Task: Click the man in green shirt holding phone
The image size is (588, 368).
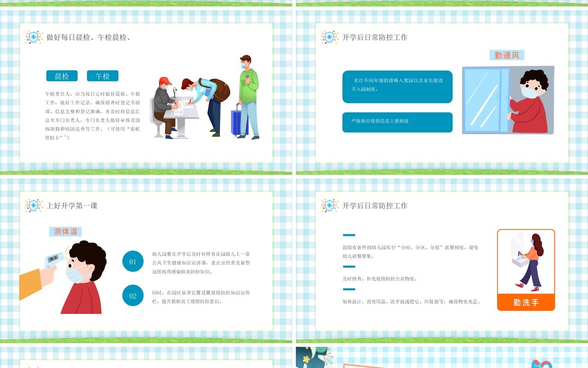Action: pyautogui.click(x=248, y=97)
